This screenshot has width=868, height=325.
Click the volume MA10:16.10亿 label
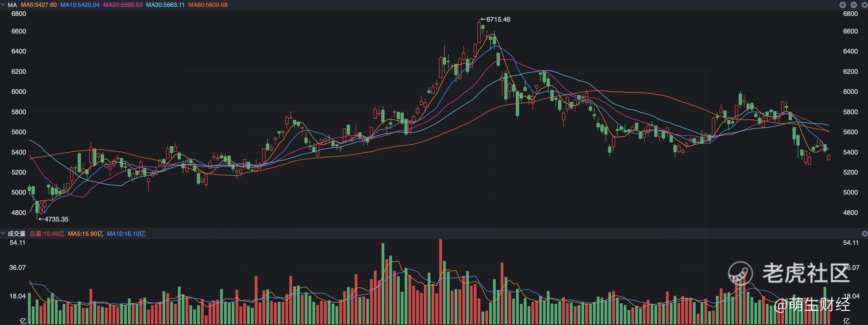pos(126,234)
